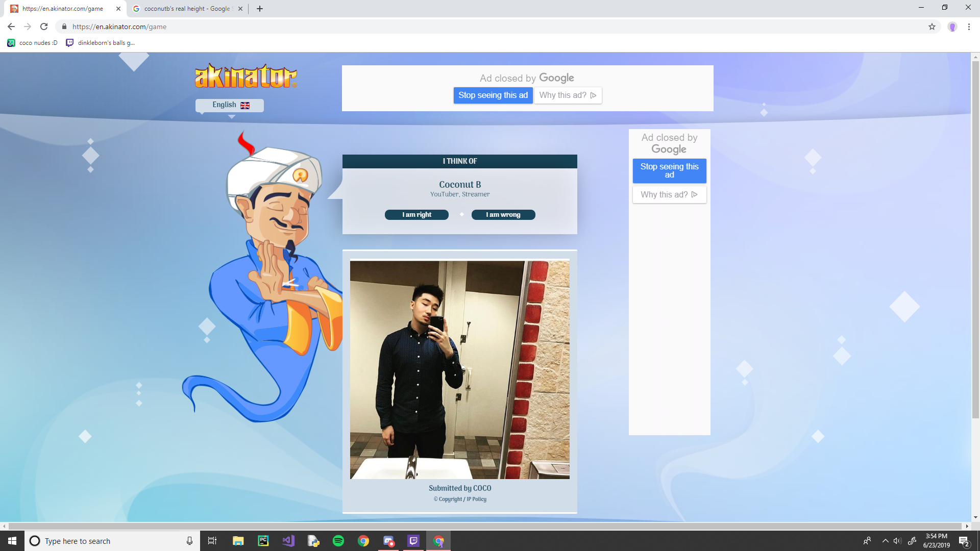Open the Windows Task View

pyautogui.click(x=212, y=541)
